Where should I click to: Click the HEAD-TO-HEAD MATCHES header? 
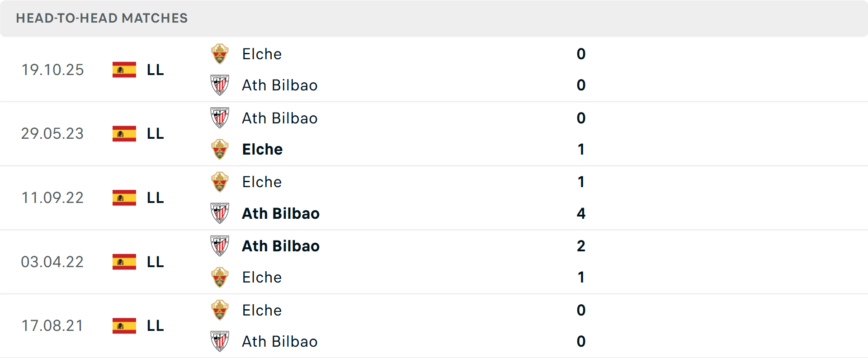pos(102,19)
